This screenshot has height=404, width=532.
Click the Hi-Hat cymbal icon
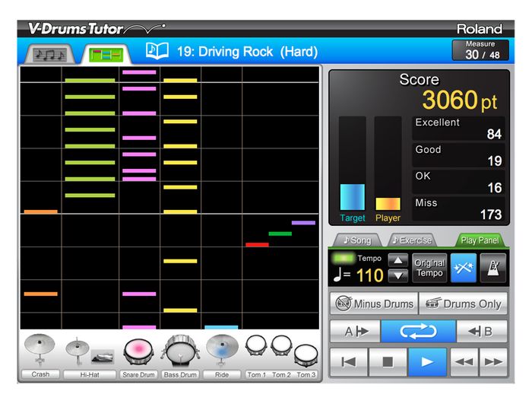78,352
